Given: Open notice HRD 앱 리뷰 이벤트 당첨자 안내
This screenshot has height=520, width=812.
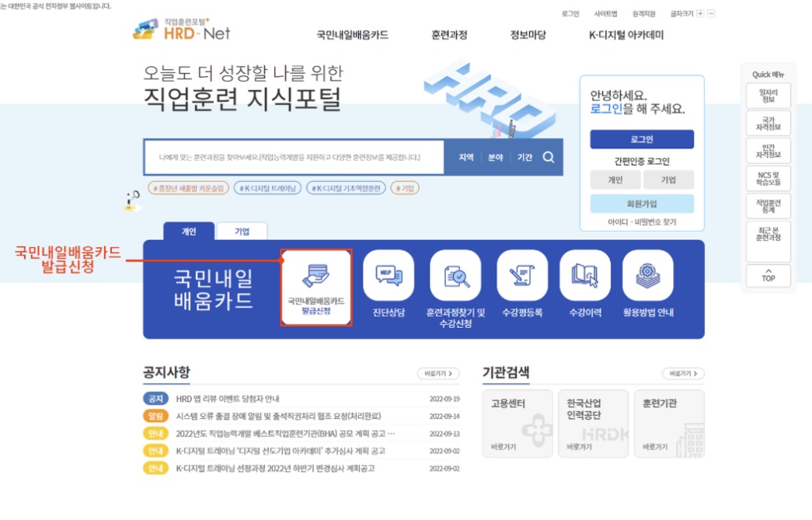Looking at the screenshot, I should tap(228, 398).
